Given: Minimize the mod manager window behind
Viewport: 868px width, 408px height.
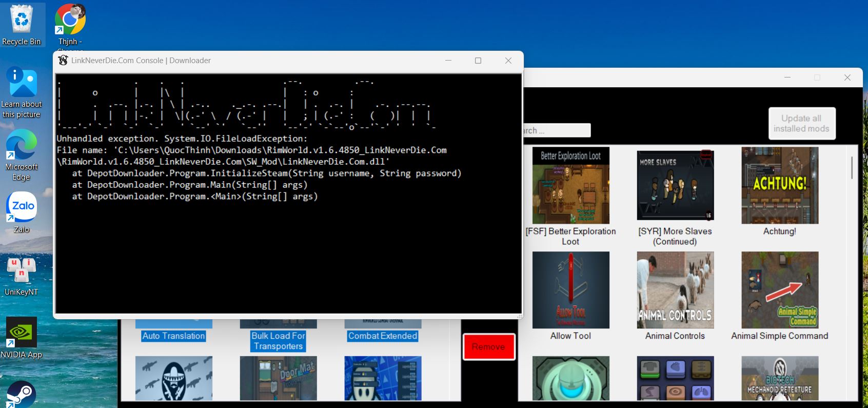Looking at the screenshot, I should [x=787, y=77].
